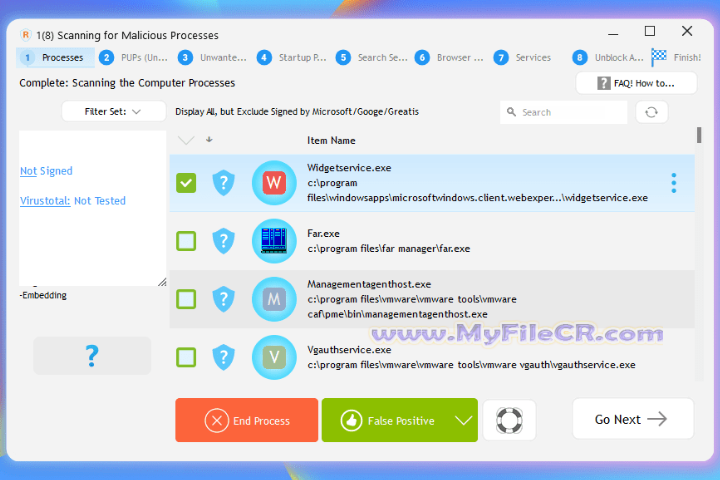Click the Not Signed link
Viewport: 720px width, 480px height.
click(46, 171)
